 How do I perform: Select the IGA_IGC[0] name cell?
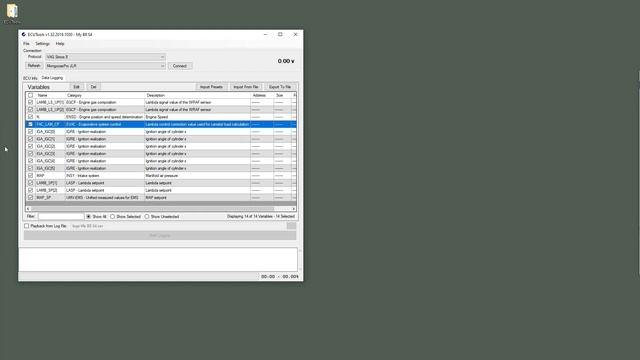pyautogui.click(x=50, y=132)
